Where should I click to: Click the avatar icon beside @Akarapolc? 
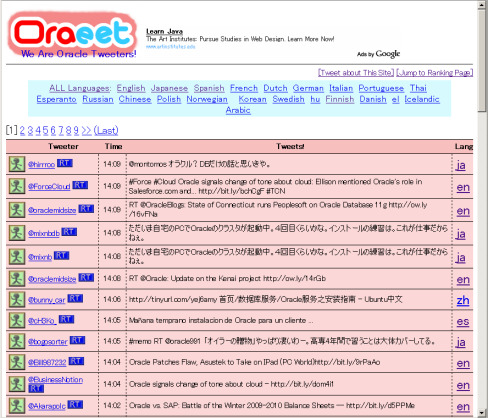pos(17,406)
